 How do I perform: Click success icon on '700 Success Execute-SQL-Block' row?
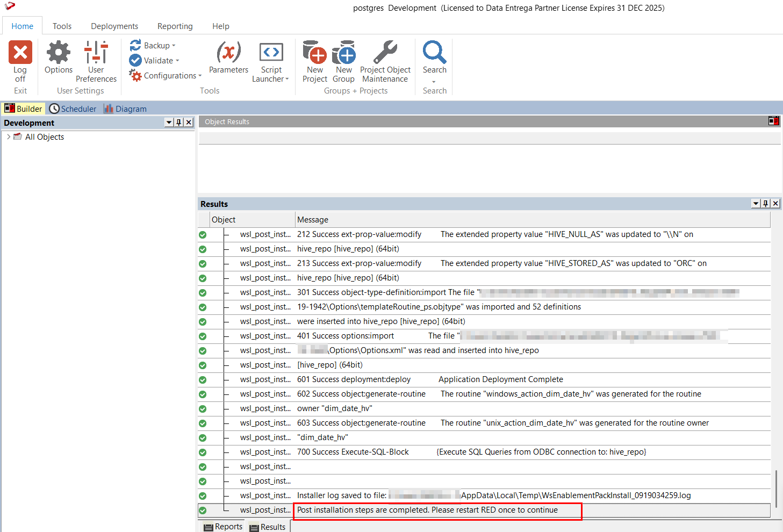203,452
